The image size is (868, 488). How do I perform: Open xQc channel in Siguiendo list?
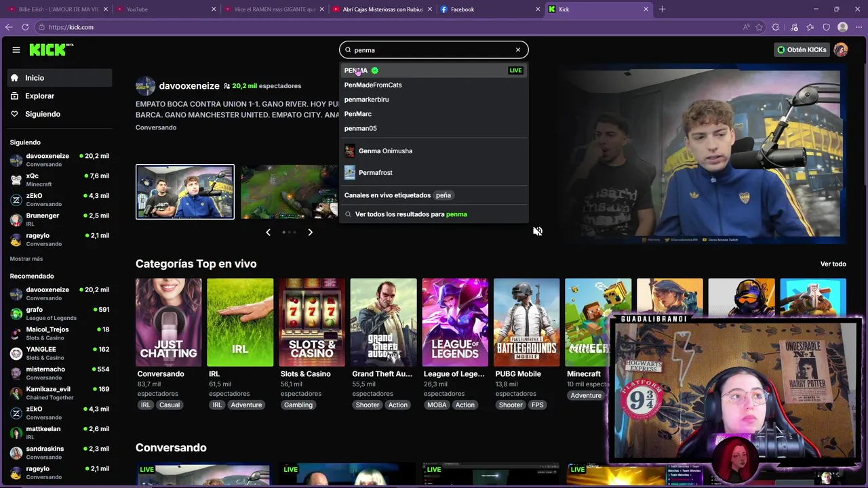click(60, 180)
